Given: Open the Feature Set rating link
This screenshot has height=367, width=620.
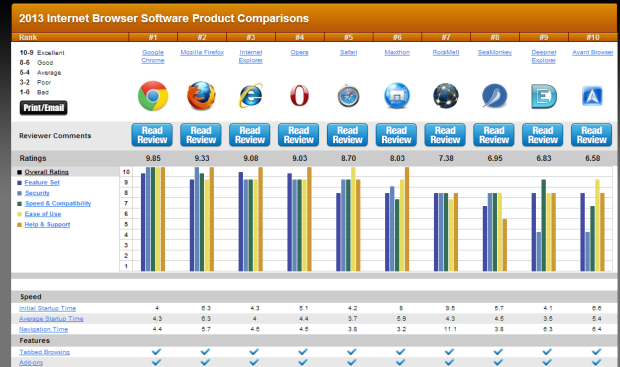Looking at the screenshot, I should [42, 182].
